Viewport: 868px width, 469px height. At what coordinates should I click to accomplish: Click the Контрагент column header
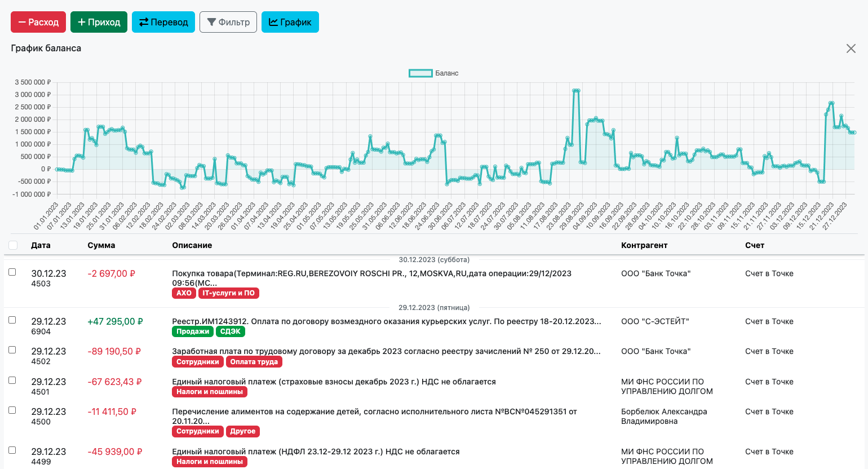point(644,245)
